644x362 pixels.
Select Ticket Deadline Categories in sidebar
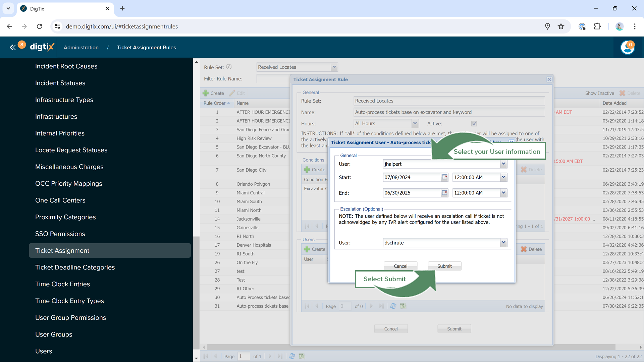(x=75, y=267)
